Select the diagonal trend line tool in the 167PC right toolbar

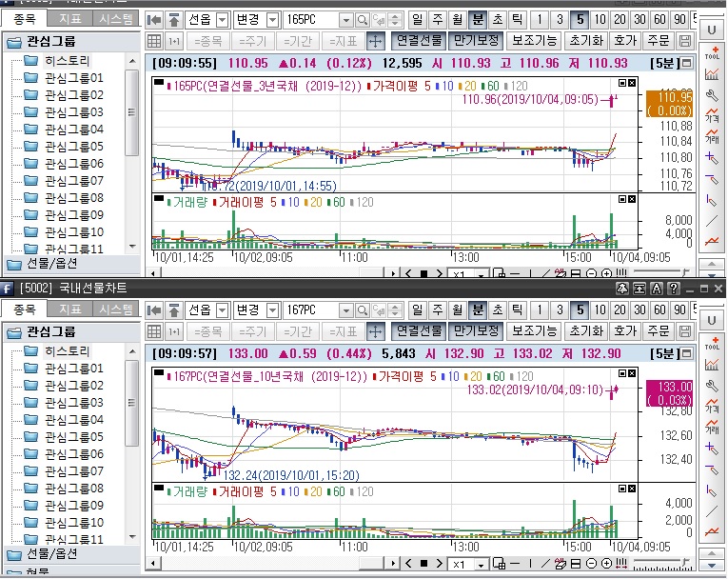(x=712, y=511)
